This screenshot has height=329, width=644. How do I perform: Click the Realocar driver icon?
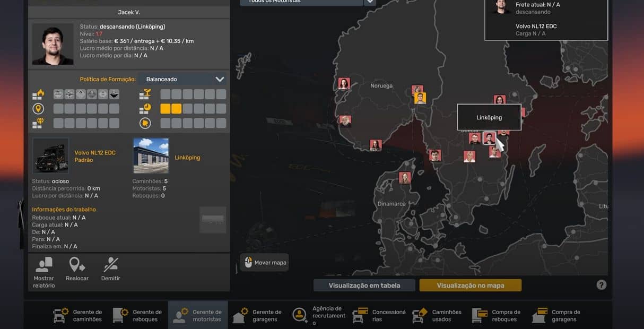pos(77,265)
